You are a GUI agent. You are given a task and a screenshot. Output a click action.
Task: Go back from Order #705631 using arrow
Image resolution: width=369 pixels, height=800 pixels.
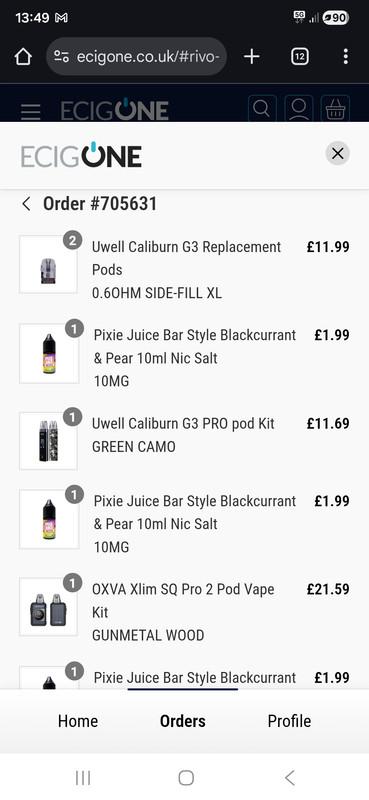point(26,204)
